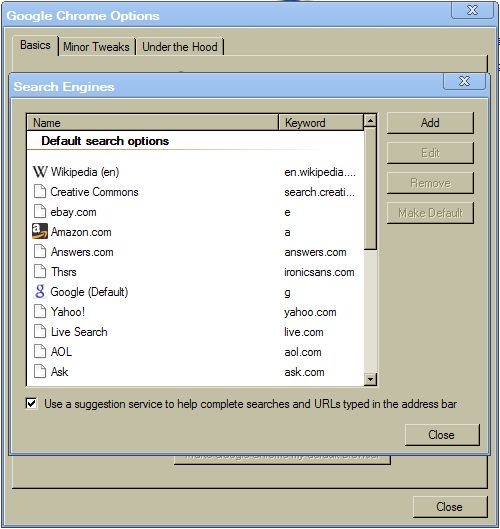Click the Wikipedia W icon
This screenshot has width=500, height=529.
pyautogui.click(x=40, y=172)
